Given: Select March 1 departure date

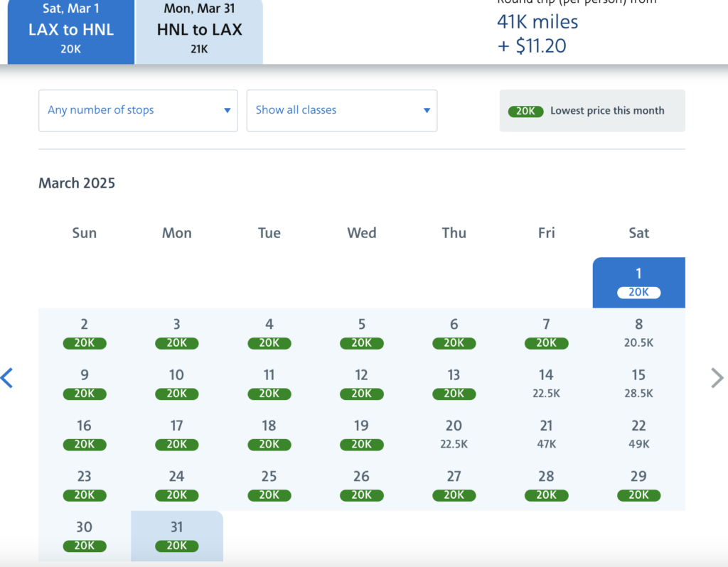Looking at the screenshot, I should tap(638, 282).
